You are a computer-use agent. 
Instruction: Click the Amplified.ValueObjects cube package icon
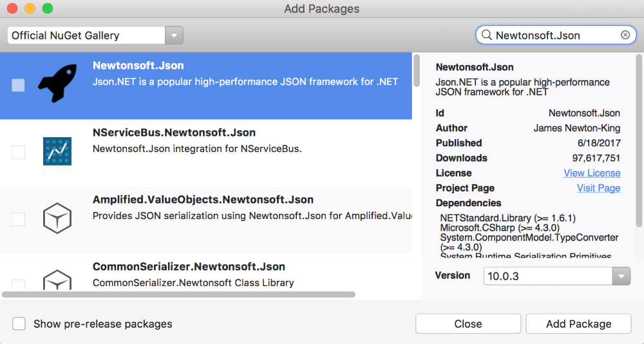(x=57, y=218)
